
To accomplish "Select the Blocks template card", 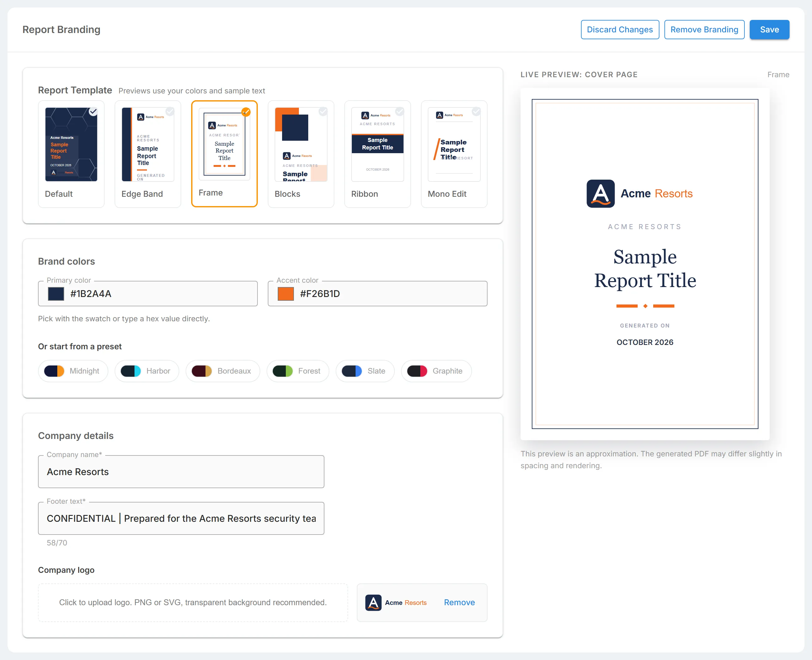I will pos(301,154).
